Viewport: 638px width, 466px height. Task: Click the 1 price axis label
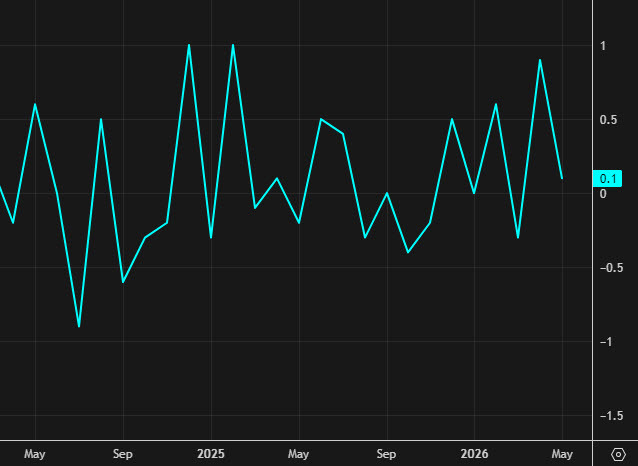coord(603,46)
